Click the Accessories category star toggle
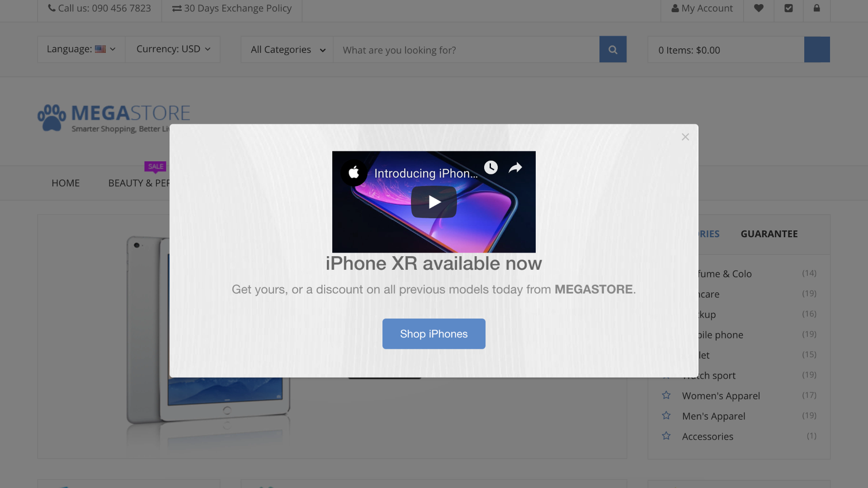The image size is (868, 488). (x=666, y=436)
